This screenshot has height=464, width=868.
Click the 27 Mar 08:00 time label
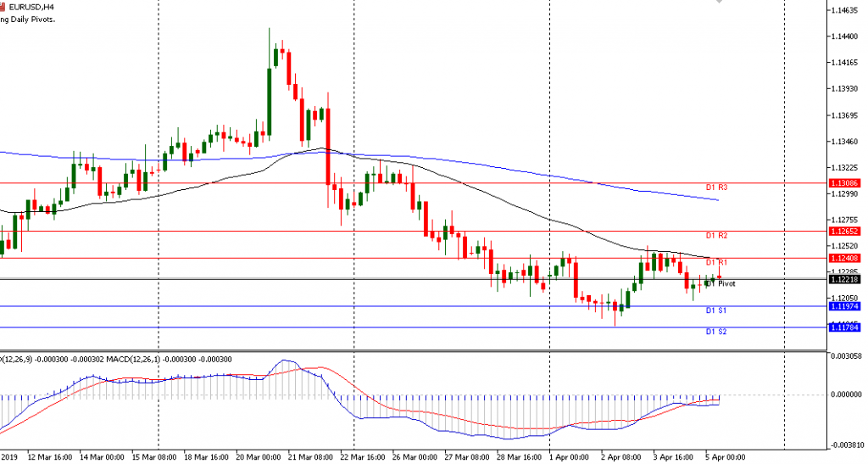(467, 457)
